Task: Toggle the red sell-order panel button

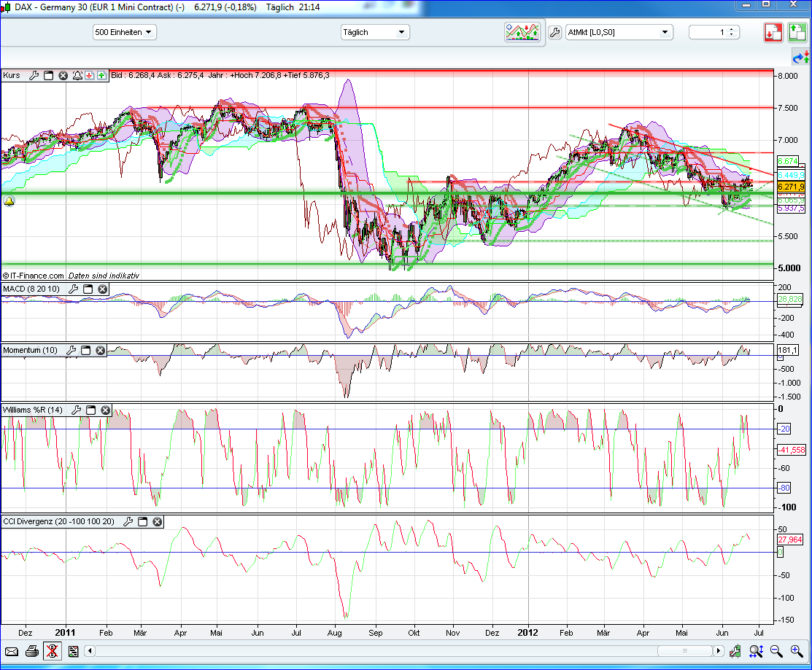Action: (773, 33)
